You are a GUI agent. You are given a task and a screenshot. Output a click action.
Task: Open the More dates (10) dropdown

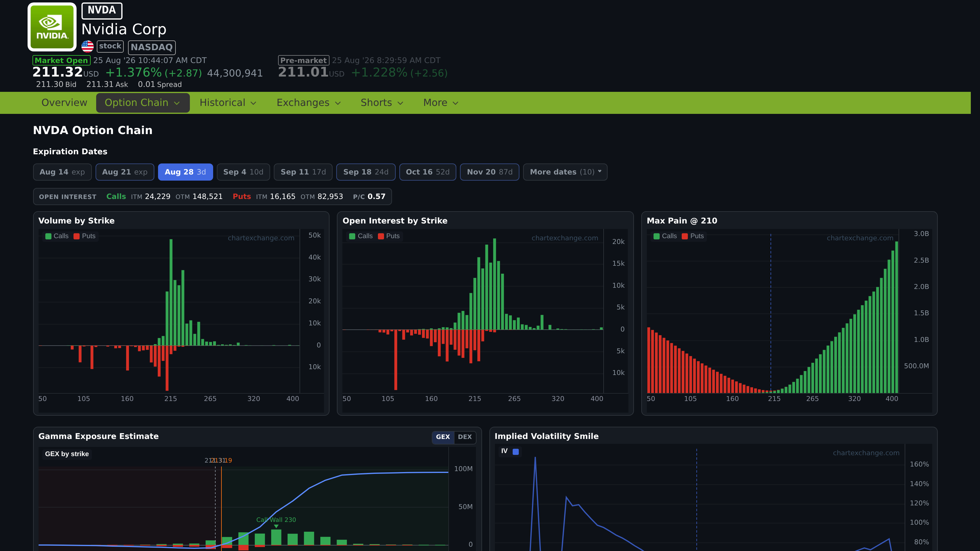click(565, 172)
